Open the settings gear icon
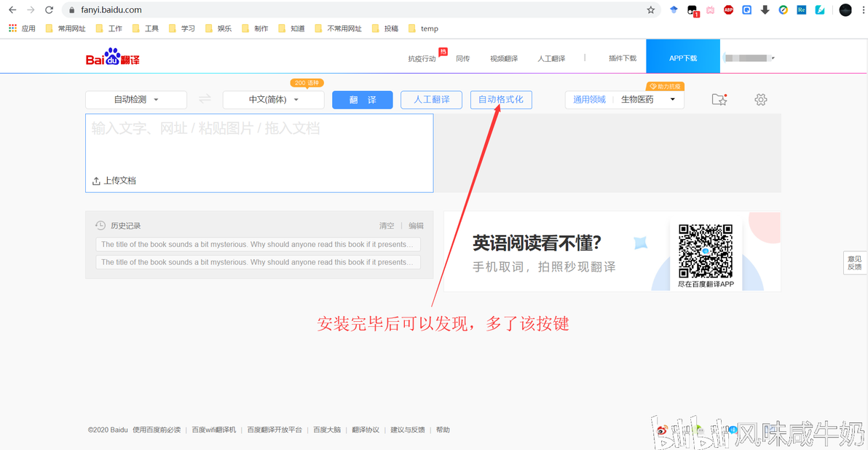Image resolution: width=868 pixels, height=450 pixels. click(761, 100)
